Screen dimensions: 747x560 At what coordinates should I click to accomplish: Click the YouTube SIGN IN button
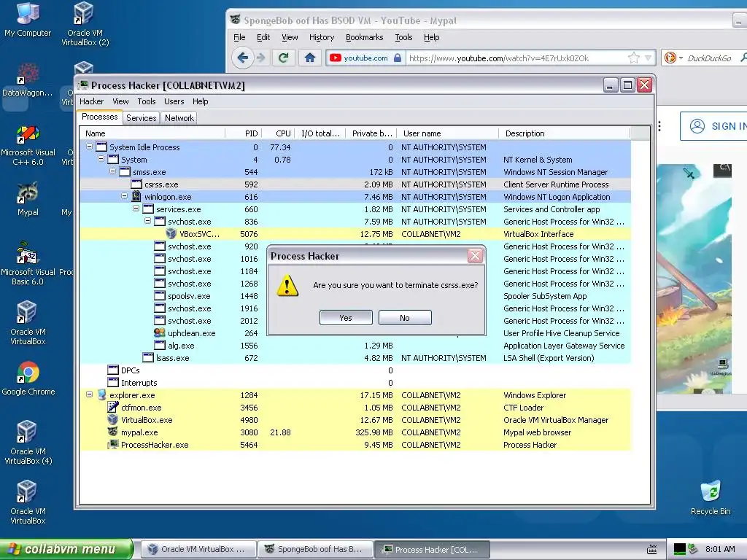(715, 126)
